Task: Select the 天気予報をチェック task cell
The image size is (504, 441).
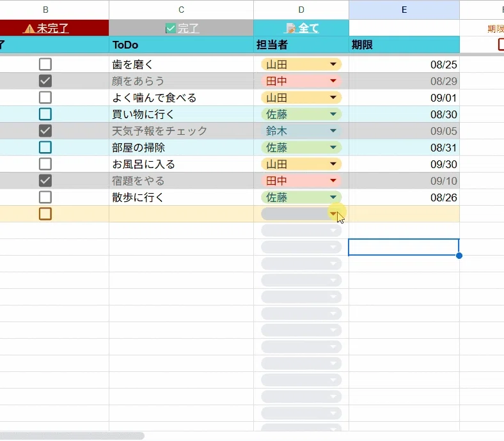Action: pos(181,131)
